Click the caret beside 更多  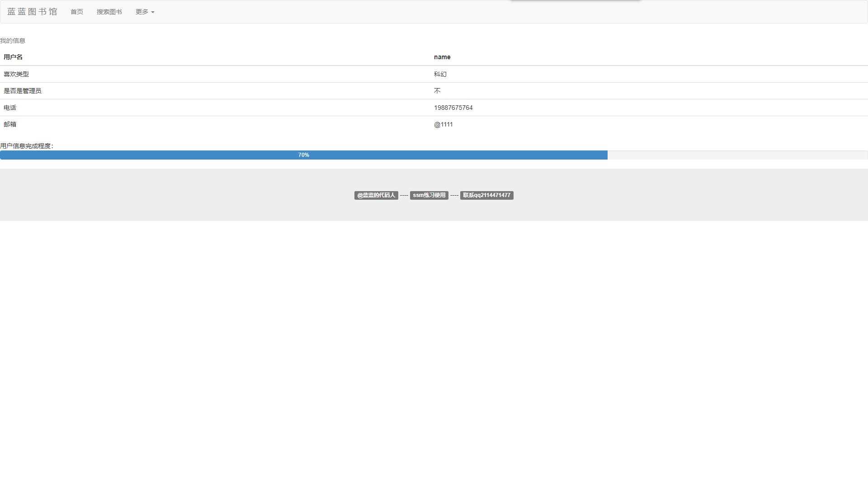(153, 12)
